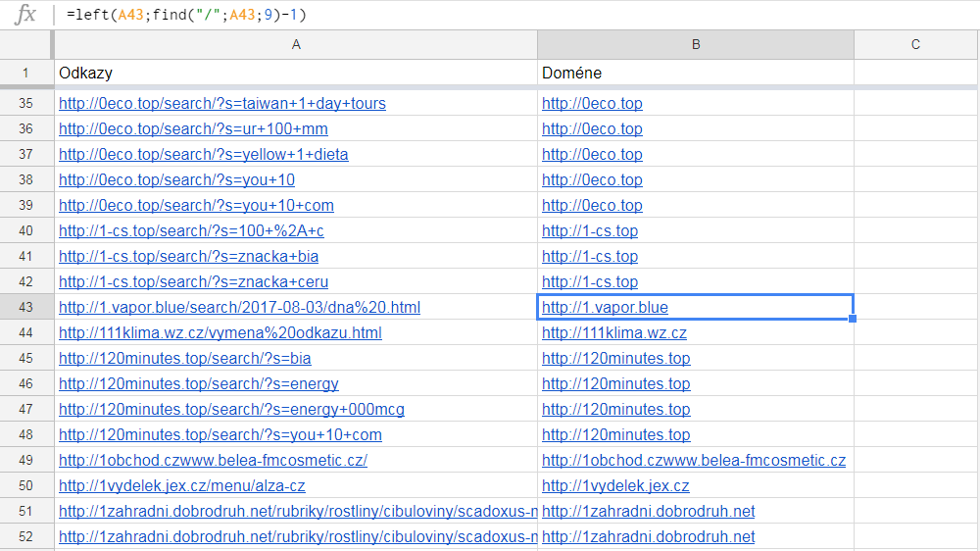Open the 111klima.wz.cz vymena odkazu link

[220, 332]
